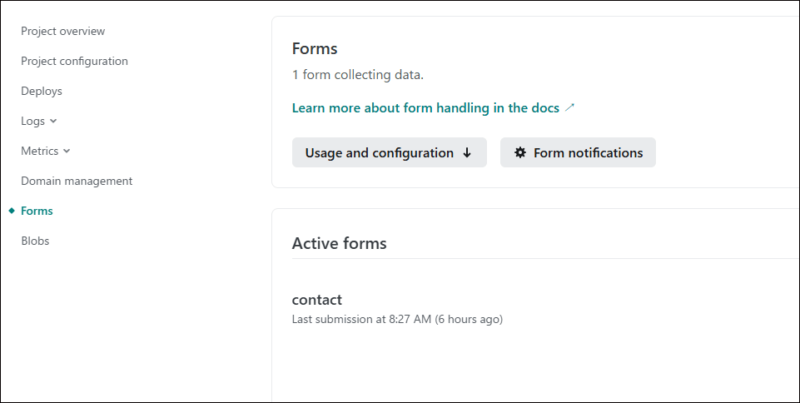
Task: Open Learn more about form handling docs link
Action: coord(426,108)
